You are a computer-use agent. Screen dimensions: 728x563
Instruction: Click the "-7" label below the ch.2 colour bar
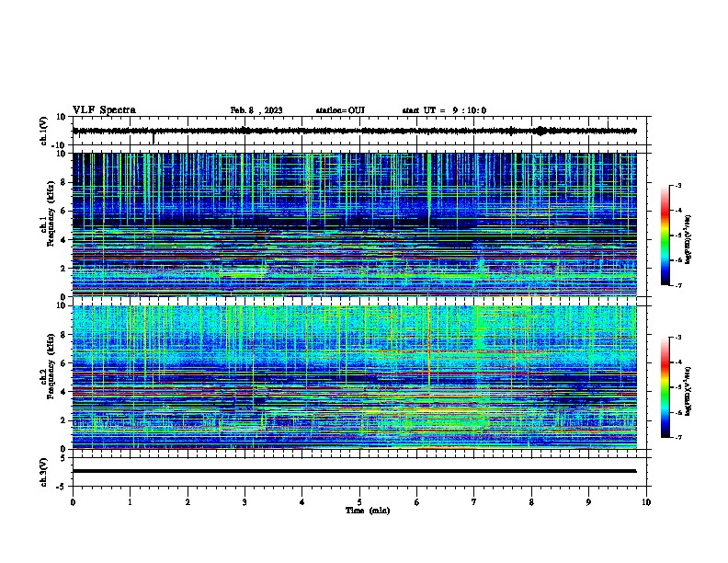pyautogui.click(x=677, y=437)
